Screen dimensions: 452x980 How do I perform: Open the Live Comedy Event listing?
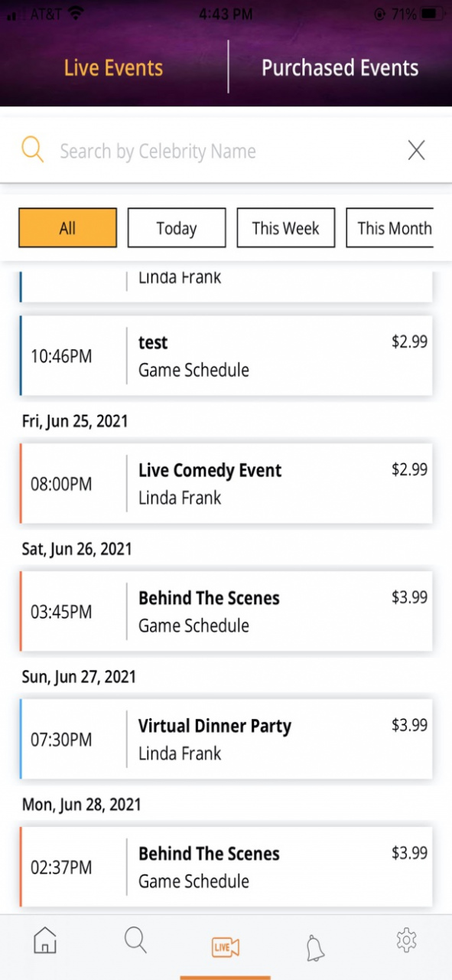click(x=226, y=484)
